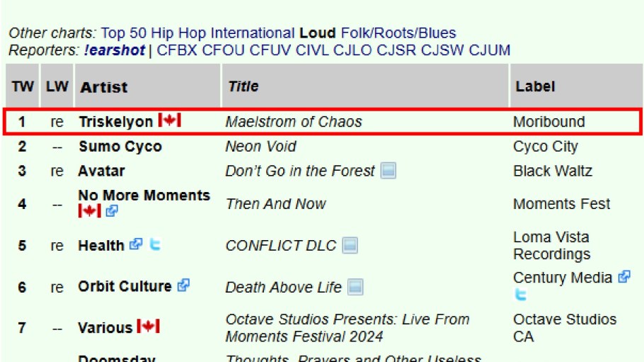Open Orbit Culture's external link icon

pyautogui.click(x=183, y=285)
